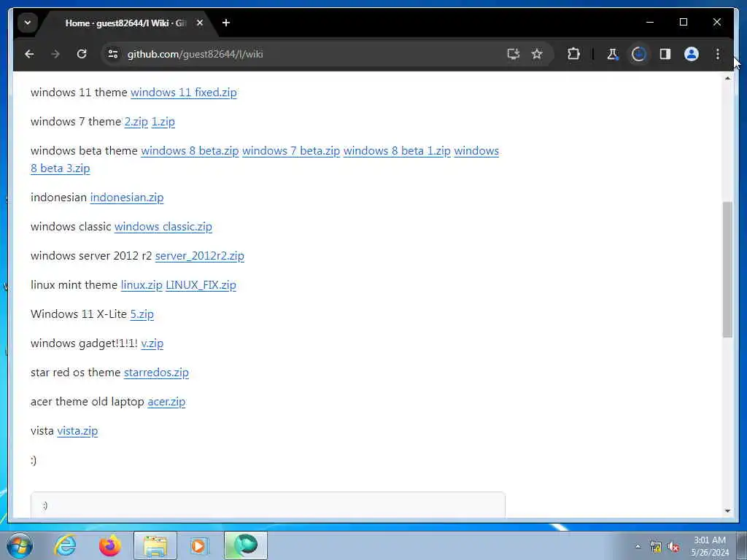Open the 1.zip link
This screenshot has width=747, height=560.
(163, 122)
